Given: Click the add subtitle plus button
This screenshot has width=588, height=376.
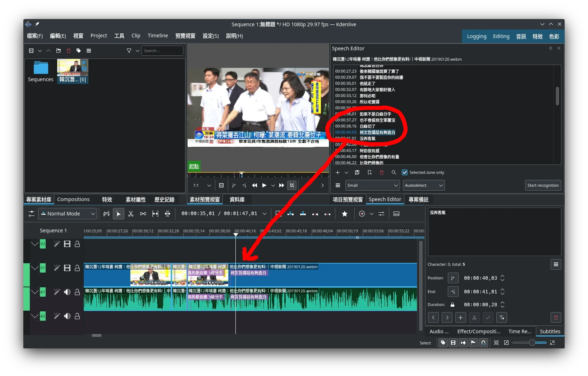Looking at the screenshot, I should pyautogui.click(x=460, y=317).
